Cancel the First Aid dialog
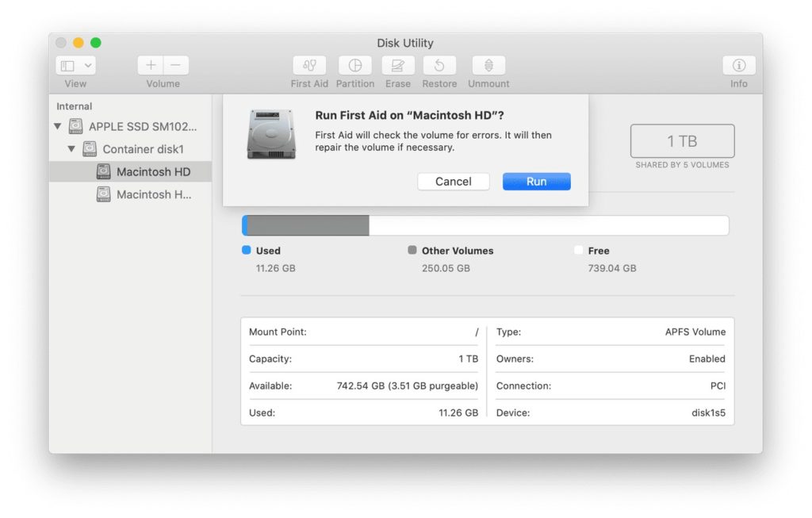 tap(453, 182)
